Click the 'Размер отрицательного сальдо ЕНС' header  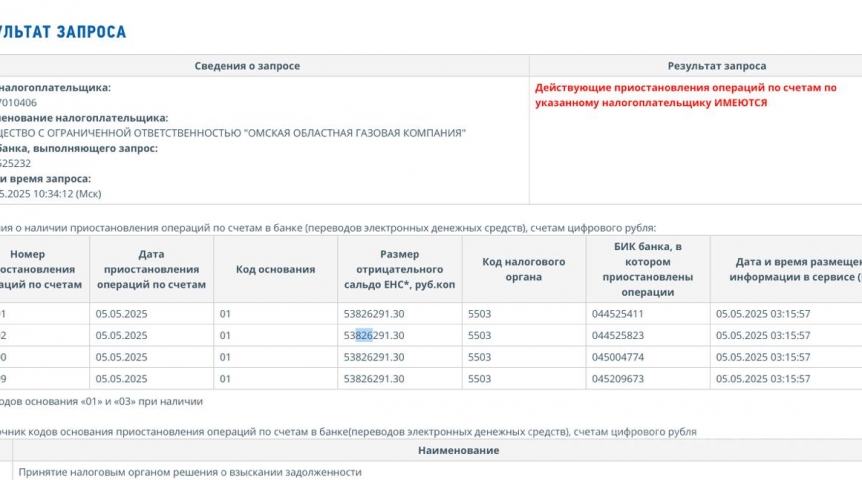[x=399, y=269]
